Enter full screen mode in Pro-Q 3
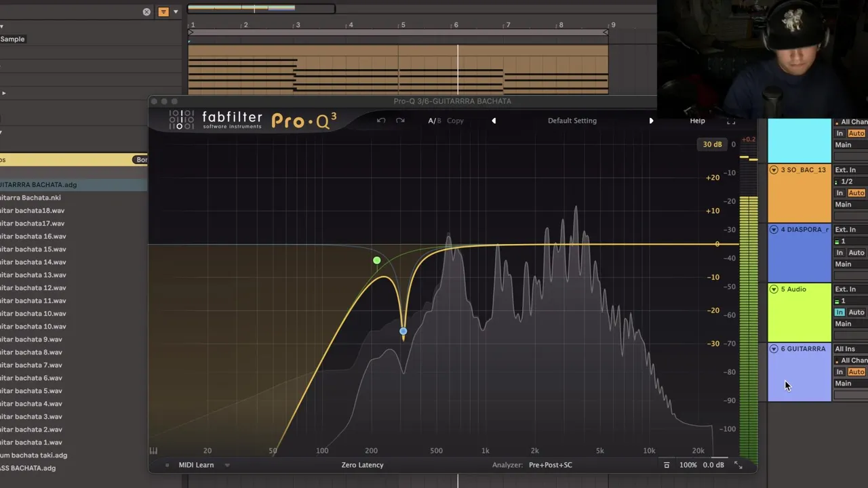 tap(731, 121)
